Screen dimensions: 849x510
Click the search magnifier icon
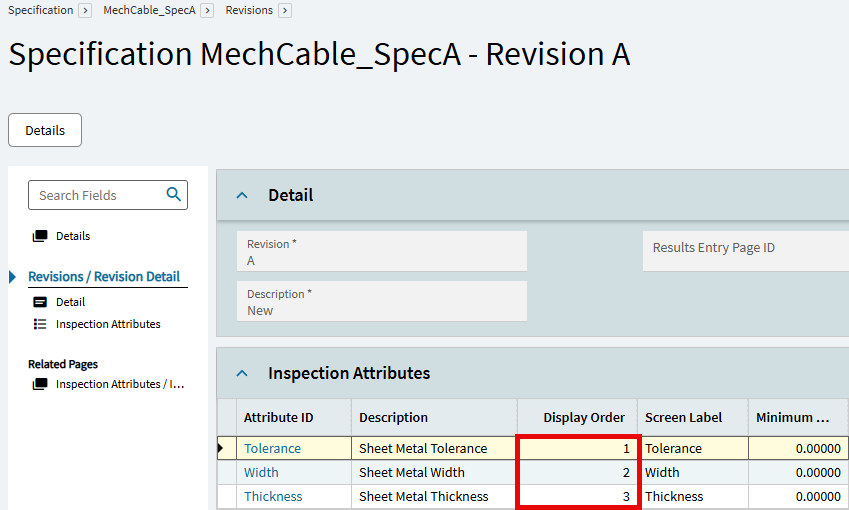[173, 195]
